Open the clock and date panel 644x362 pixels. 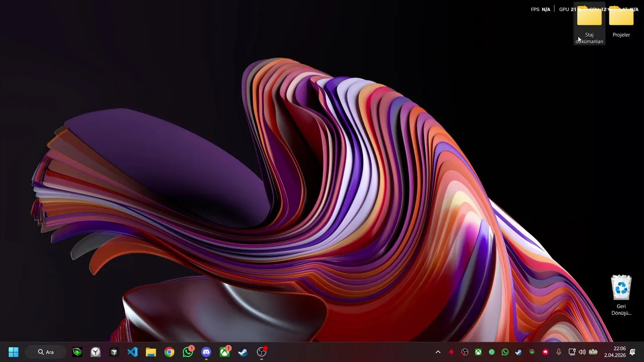(x=615, y=352)
